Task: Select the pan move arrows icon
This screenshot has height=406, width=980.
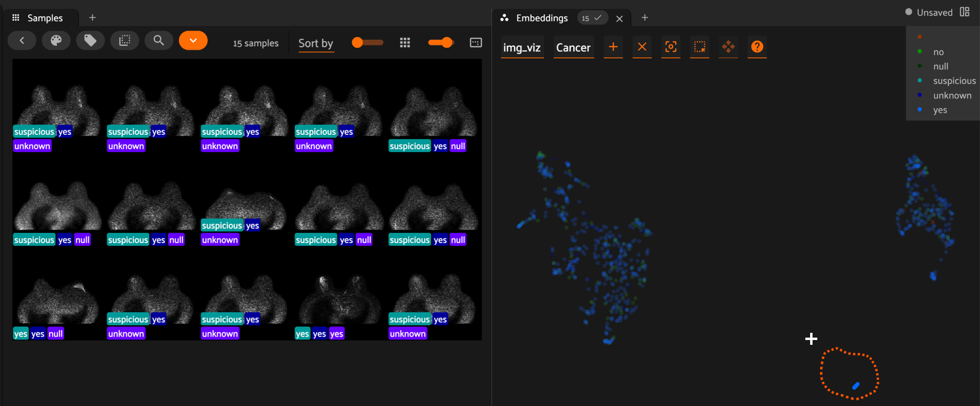Action: point(728,47)
